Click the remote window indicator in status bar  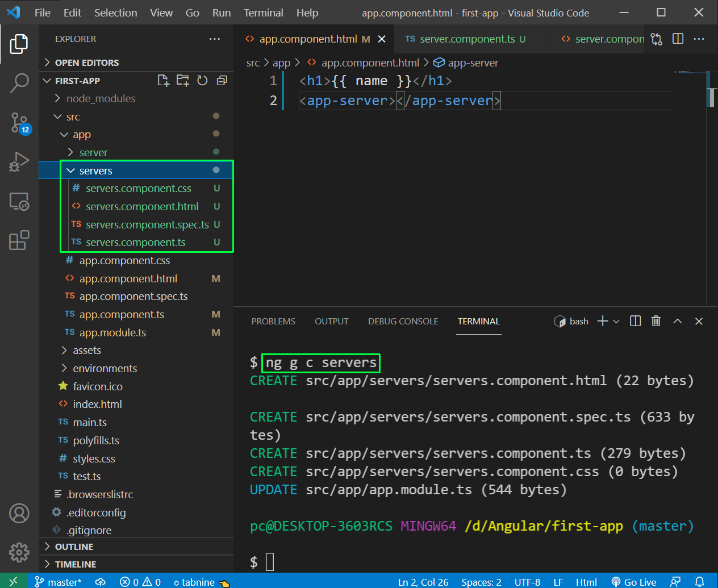[x=14, y=581]
